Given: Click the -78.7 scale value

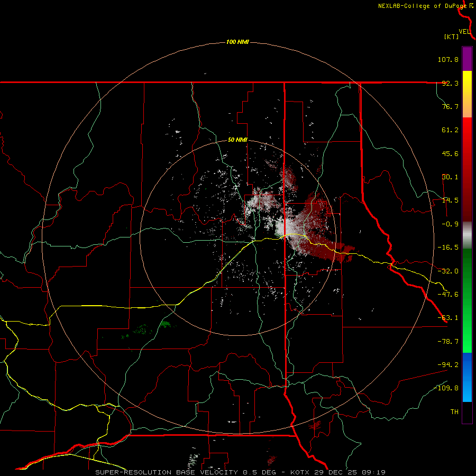Looking at the screenshot, I should click(448, 342).
